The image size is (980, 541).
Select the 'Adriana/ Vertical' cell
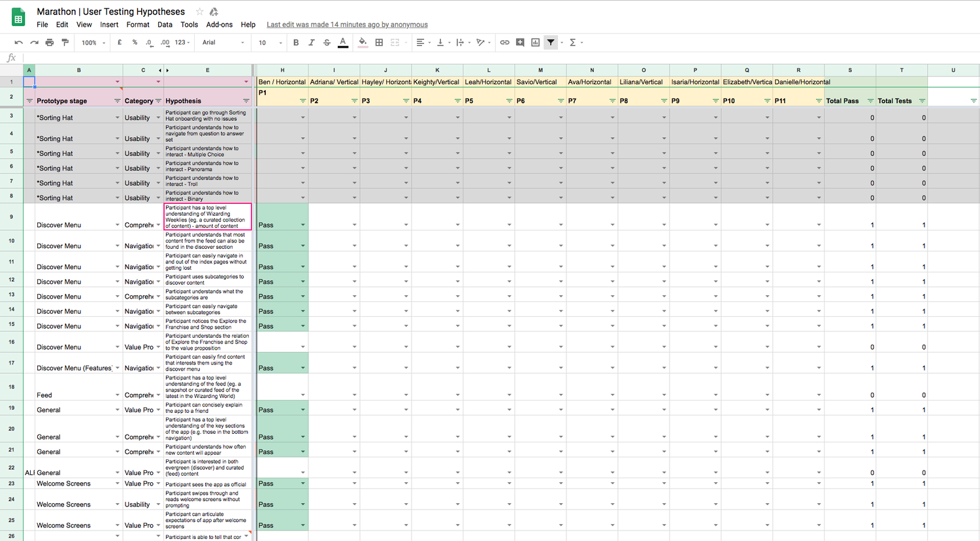[334, 82]
